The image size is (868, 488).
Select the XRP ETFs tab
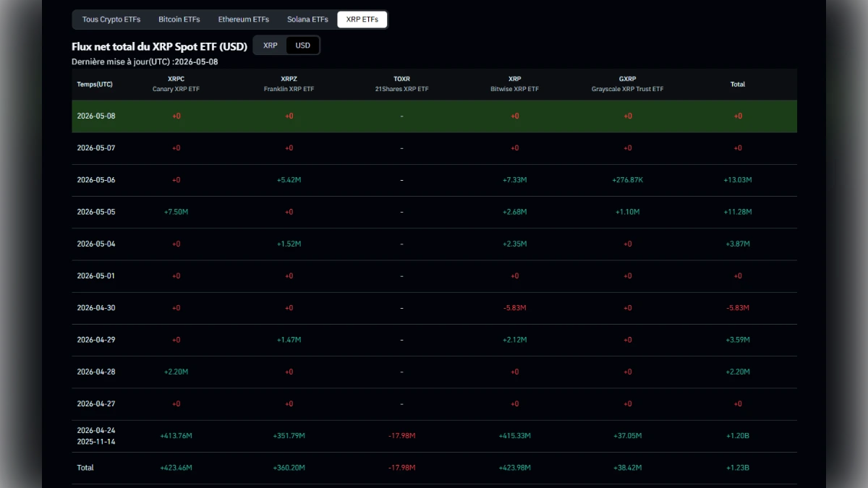coord(362,20)
